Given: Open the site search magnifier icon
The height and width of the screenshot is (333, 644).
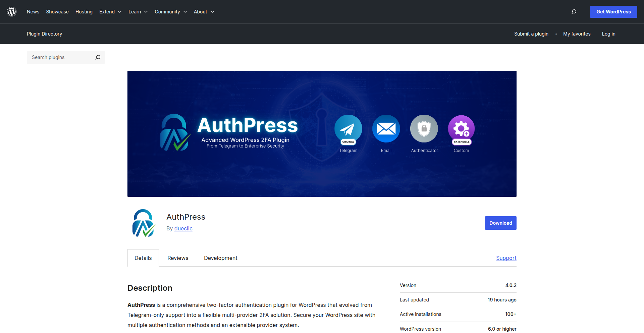Looking at the screenshot, I should [574, 12].
